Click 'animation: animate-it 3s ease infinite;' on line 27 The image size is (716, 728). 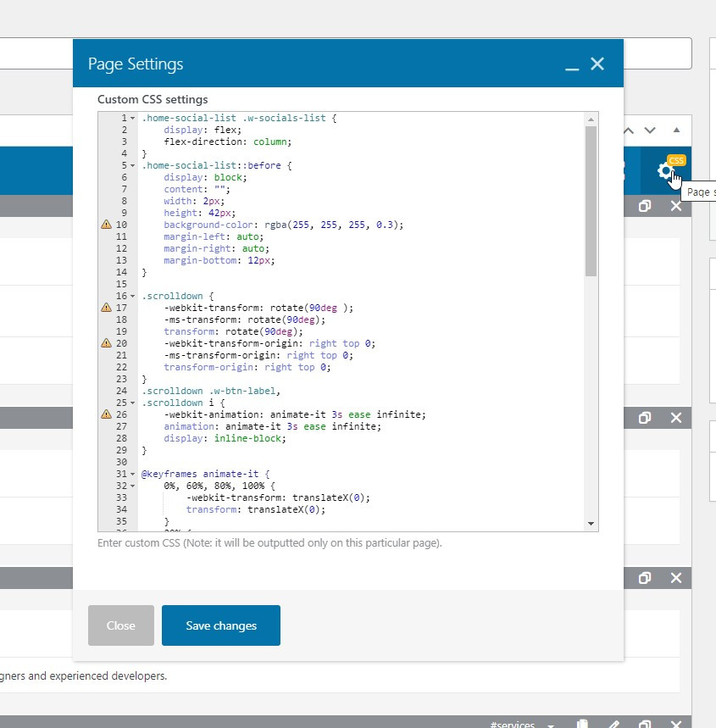click(273, 426)
